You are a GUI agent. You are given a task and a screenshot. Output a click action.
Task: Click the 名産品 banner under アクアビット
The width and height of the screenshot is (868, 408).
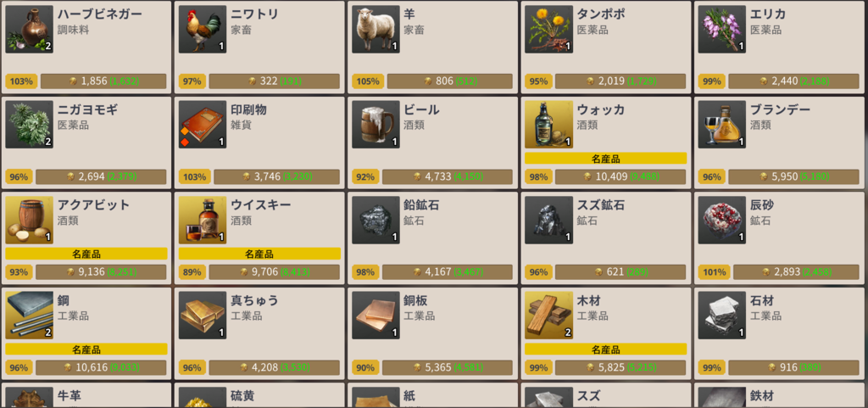click(86, 254)
